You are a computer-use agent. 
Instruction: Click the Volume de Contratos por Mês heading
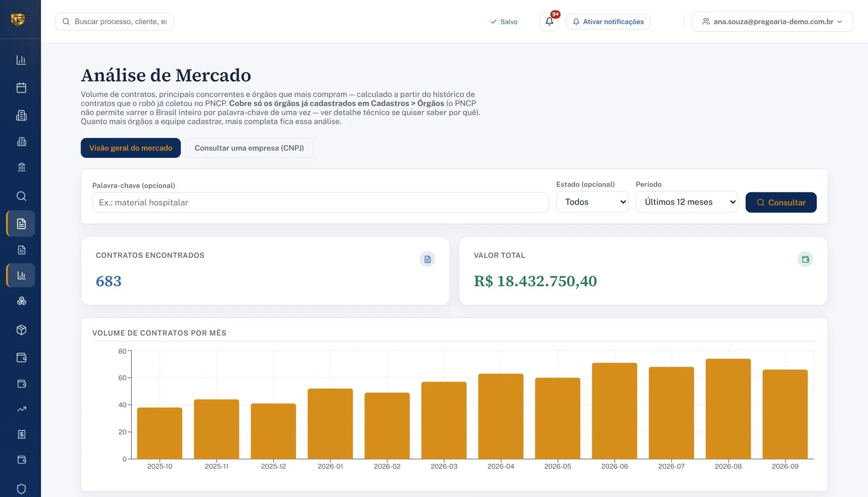tap(159, 333)
